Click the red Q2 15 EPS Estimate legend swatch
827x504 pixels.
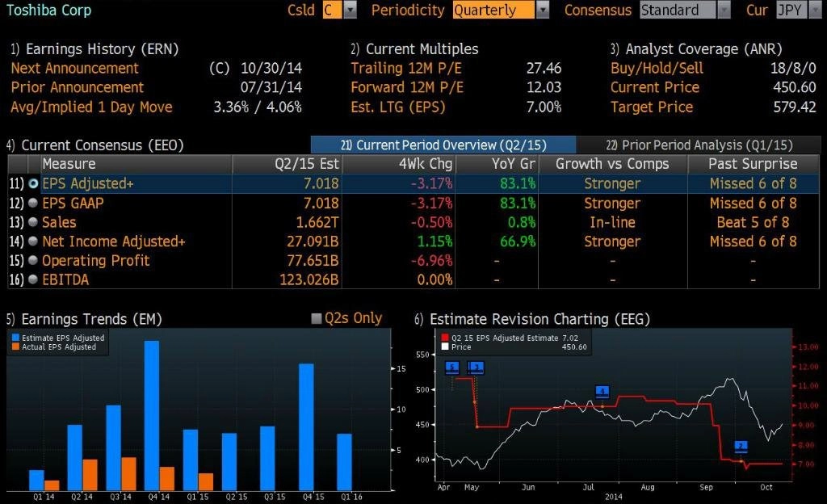(445, 338)
